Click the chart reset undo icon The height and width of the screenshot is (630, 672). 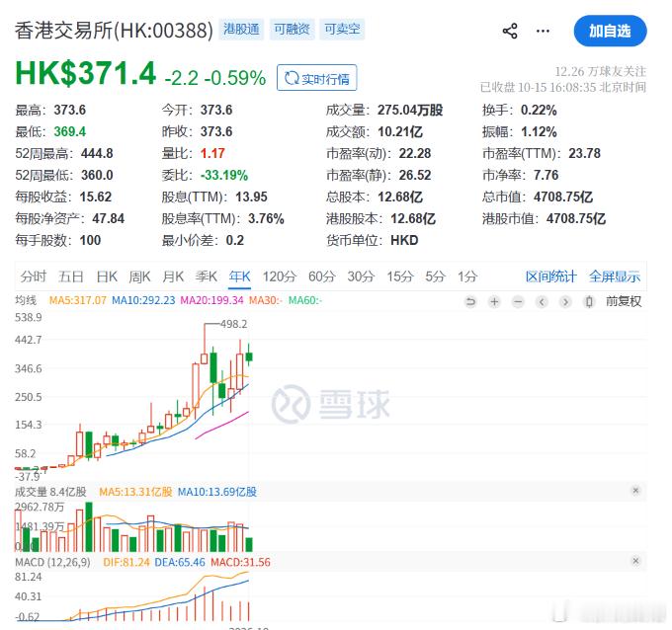470,302
